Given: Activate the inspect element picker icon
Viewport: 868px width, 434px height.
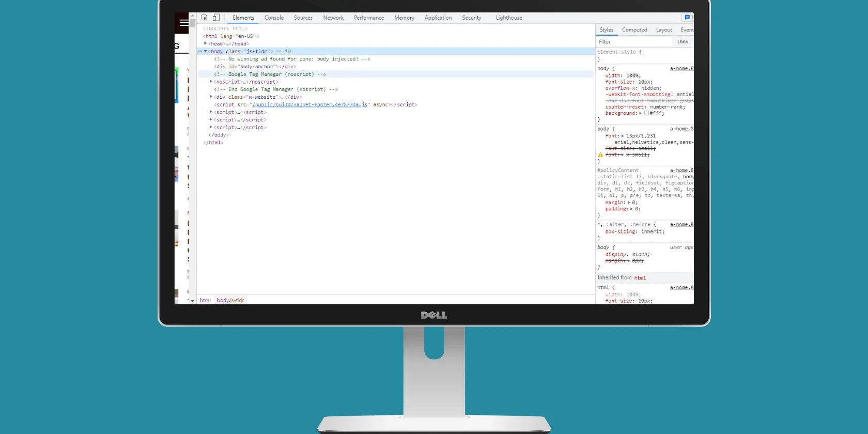Looking at the screenshot, I should pos(204,18).
